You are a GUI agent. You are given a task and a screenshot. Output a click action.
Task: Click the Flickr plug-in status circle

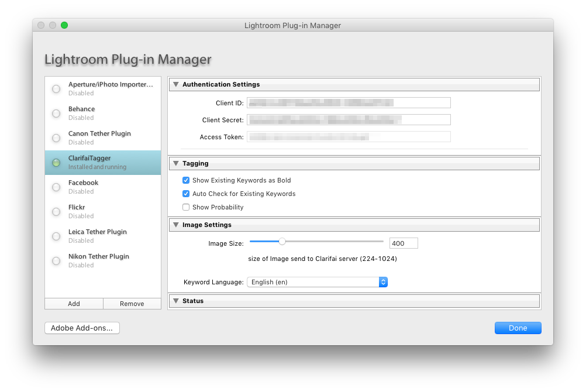coord(56,212)
